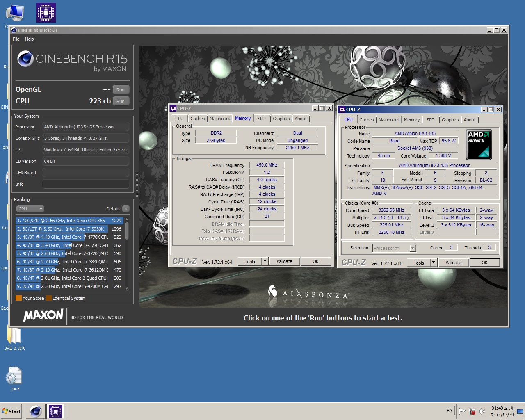Open Tools dropdown arrow in right CPU-Z window

434,262
